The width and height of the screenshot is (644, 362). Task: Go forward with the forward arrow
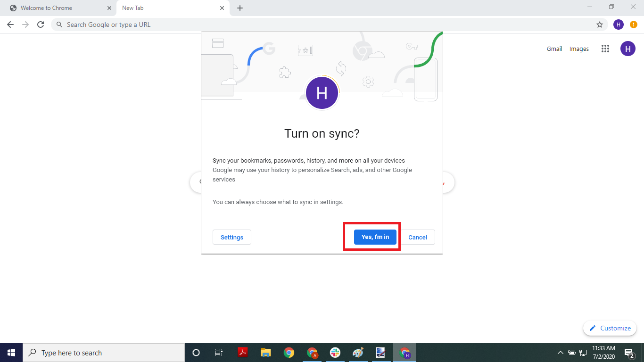(25, 25)
